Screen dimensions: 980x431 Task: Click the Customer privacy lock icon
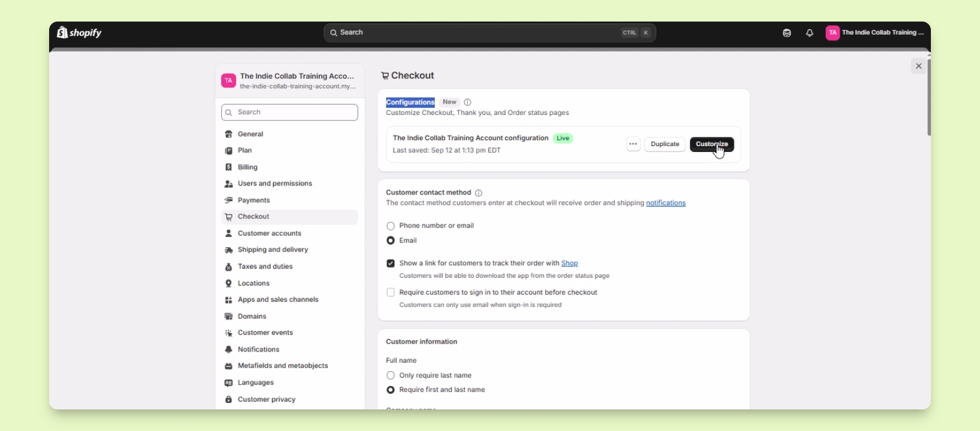tap(228, 400)
